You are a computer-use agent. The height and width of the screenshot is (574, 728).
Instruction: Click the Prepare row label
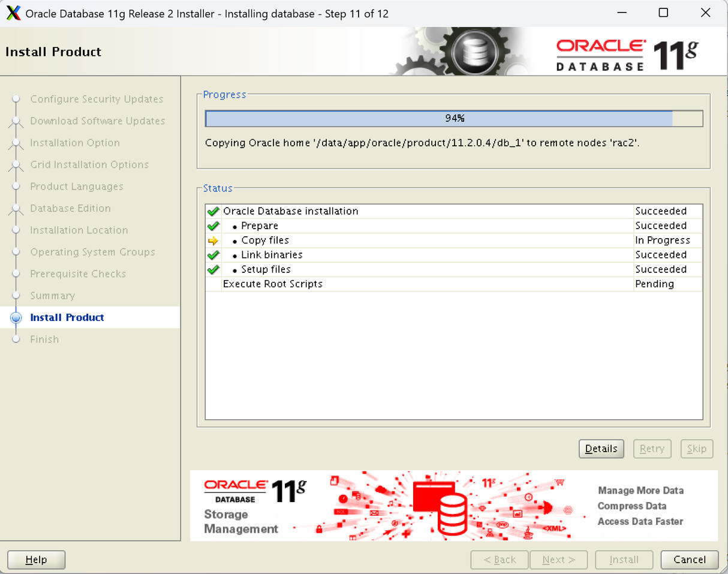pos(260,226)
